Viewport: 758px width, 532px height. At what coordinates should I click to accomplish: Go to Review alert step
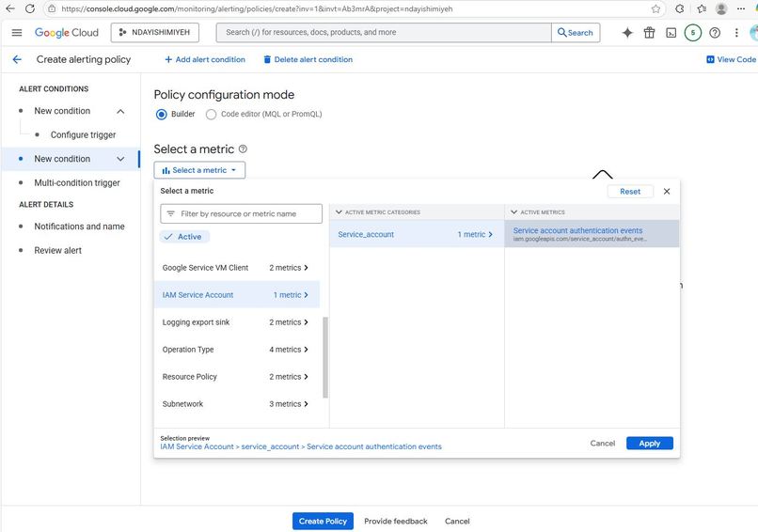click(57, 250)
